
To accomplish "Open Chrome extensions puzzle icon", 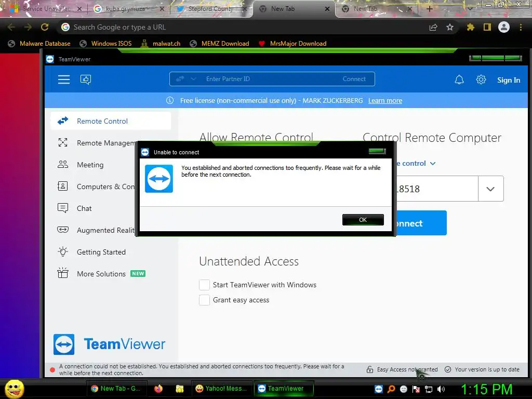I will 470,27.
